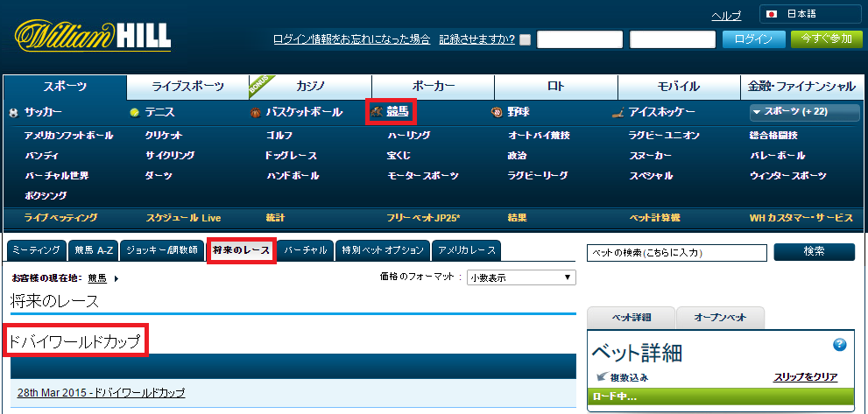Open the ボクシング link

point(46,195)
